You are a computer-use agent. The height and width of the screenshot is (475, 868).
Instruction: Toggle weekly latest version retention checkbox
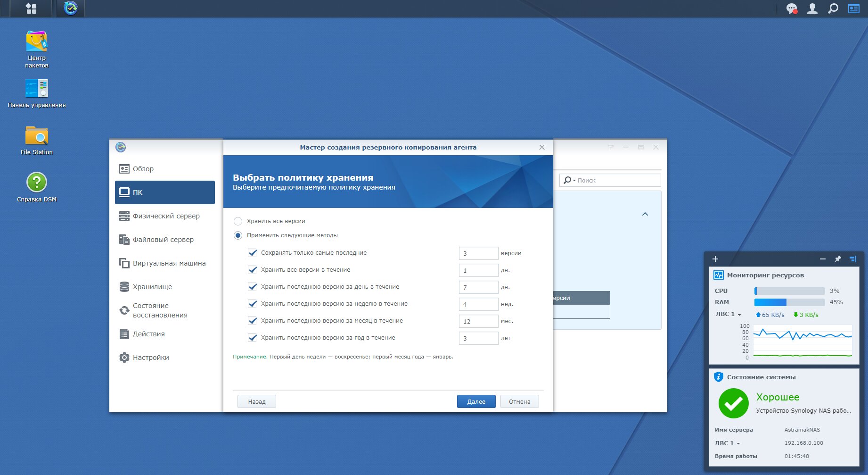[x=253, y=304]
